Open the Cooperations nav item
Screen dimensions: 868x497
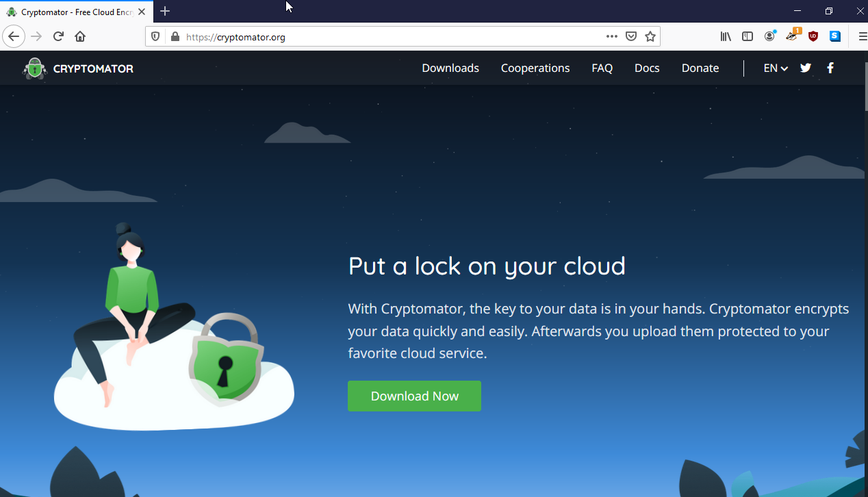click(535, 68)
